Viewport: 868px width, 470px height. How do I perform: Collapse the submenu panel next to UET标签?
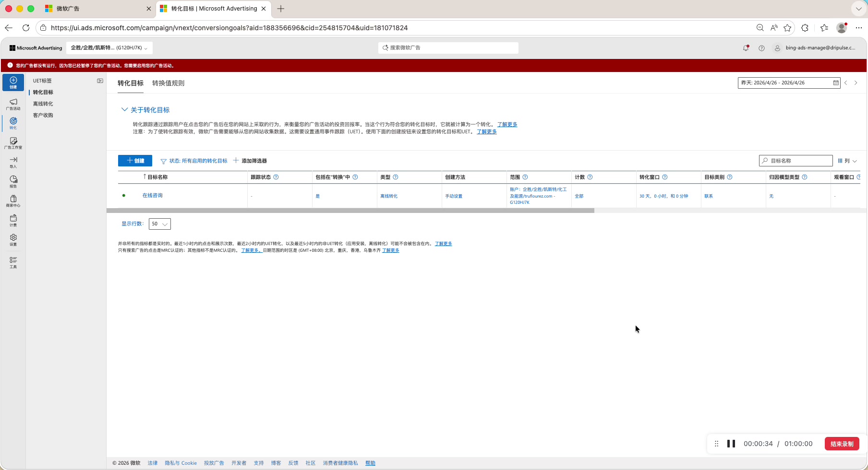point(100,81)
